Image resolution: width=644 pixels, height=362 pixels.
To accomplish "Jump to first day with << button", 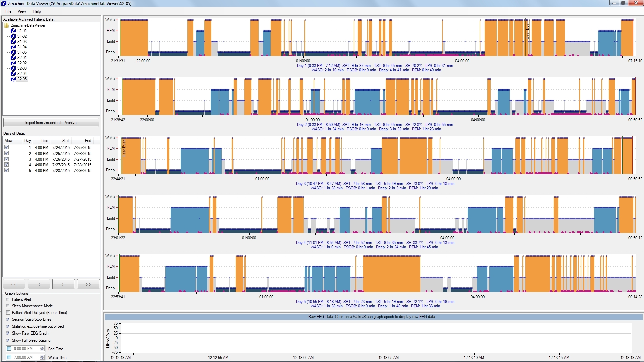I will tap(14, 284).
